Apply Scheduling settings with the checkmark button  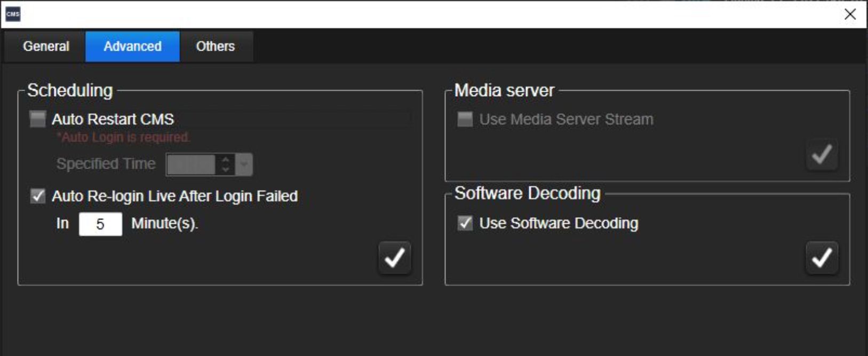click(394, 258)
